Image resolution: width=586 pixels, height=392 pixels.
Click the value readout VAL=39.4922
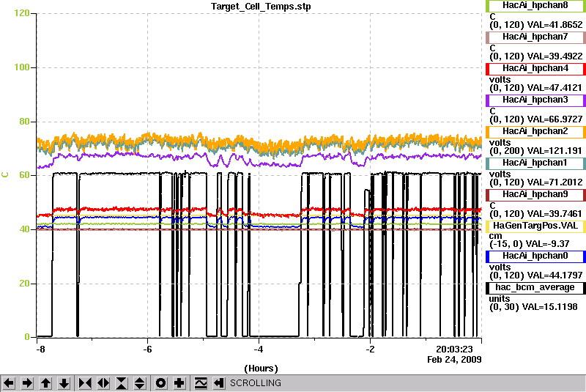pyautogui.click(x=555, y=56)
